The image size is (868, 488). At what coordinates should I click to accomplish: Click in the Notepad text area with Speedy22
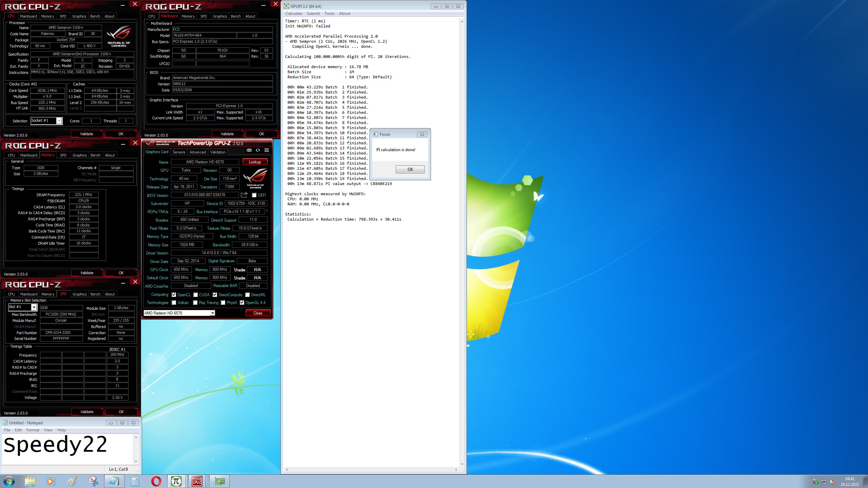pyautogui.click(x=68, y=449)
